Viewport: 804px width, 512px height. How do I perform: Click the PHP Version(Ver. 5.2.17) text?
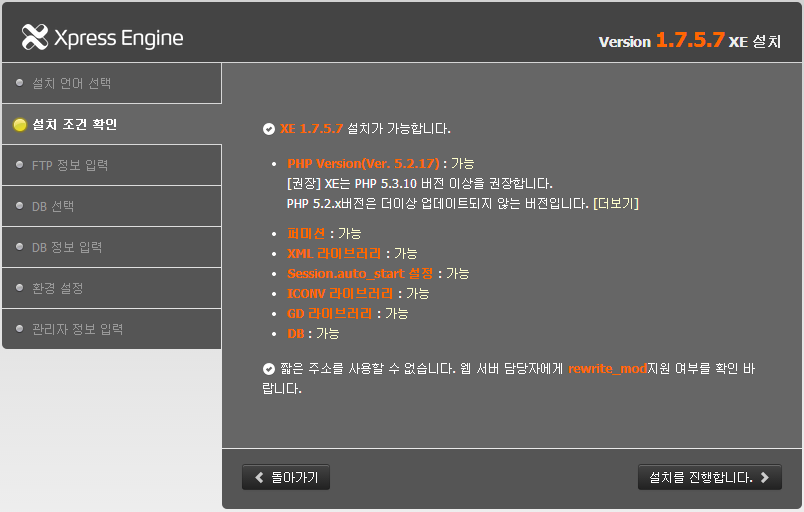(x=363, y=164)
